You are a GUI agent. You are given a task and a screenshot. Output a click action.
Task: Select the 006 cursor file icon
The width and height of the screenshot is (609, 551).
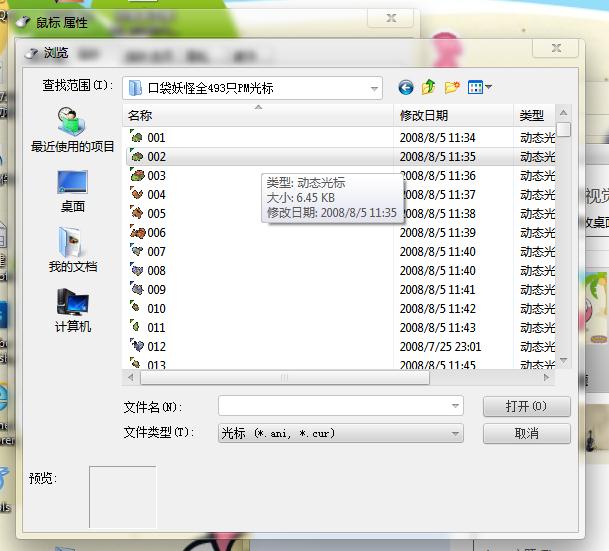tap(137, 232)
